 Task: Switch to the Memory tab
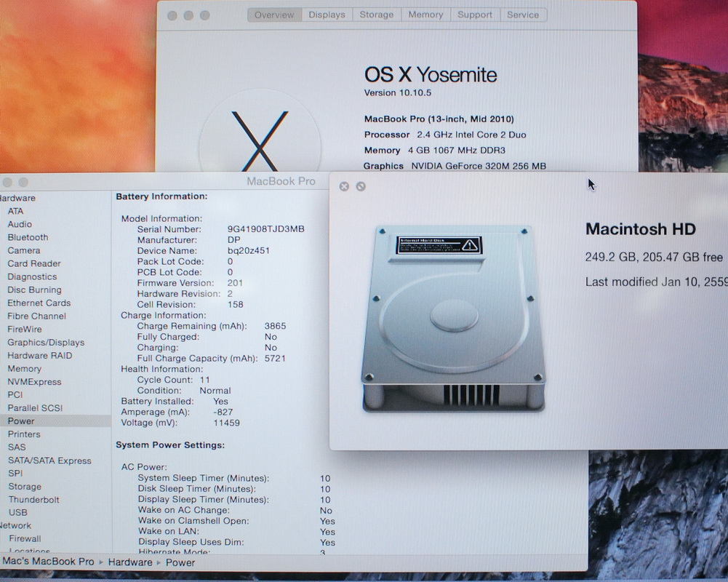(425, 15)
